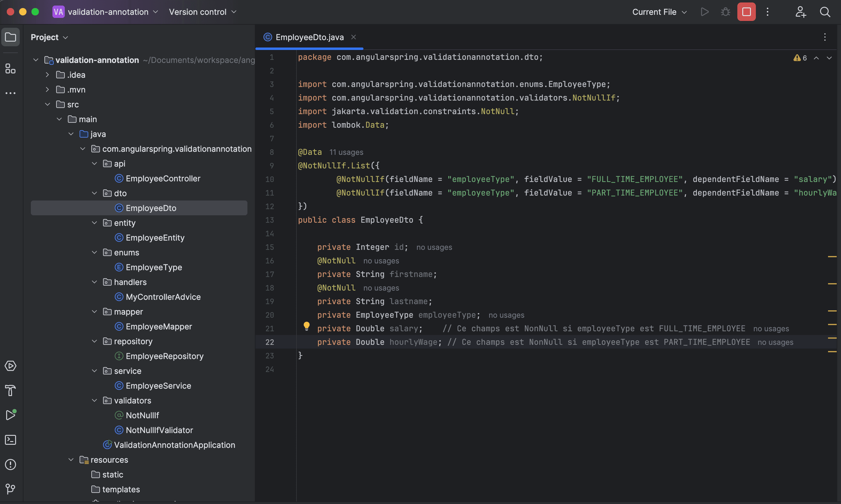This screenshot has height=504, width=841.
Task: Open Search Everywhere magnifier
Action: [x=825, y=12]
